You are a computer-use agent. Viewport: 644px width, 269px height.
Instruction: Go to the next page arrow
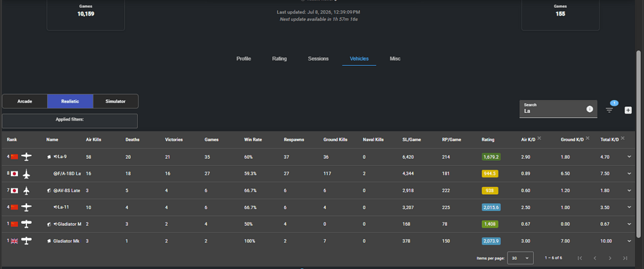(x=610, y=258)
